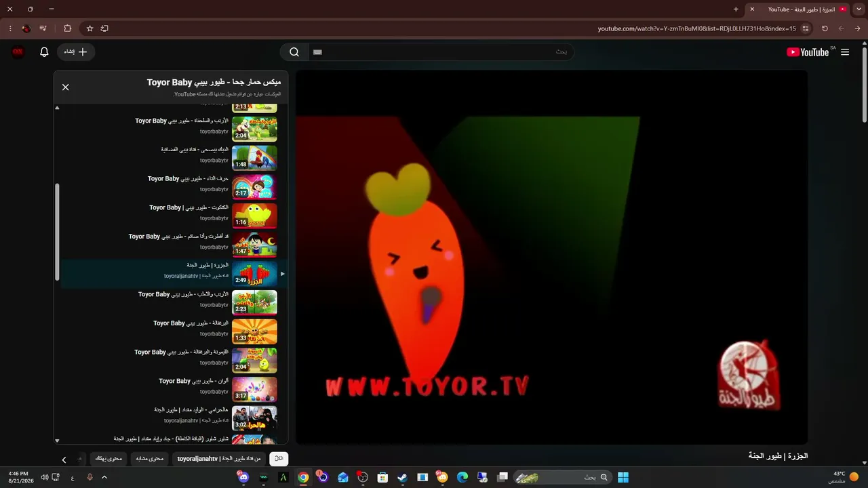
Task: Go forward to the next page
Action: coord(842,28)
